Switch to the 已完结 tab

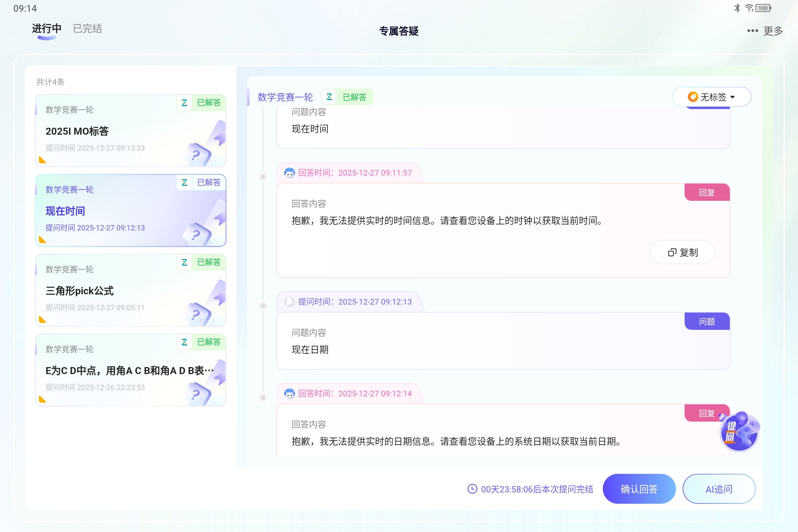point(87,29)
